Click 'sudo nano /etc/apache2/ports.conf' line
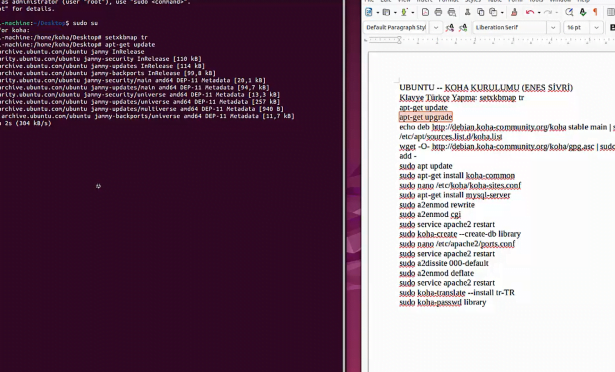 coord(457,244)
